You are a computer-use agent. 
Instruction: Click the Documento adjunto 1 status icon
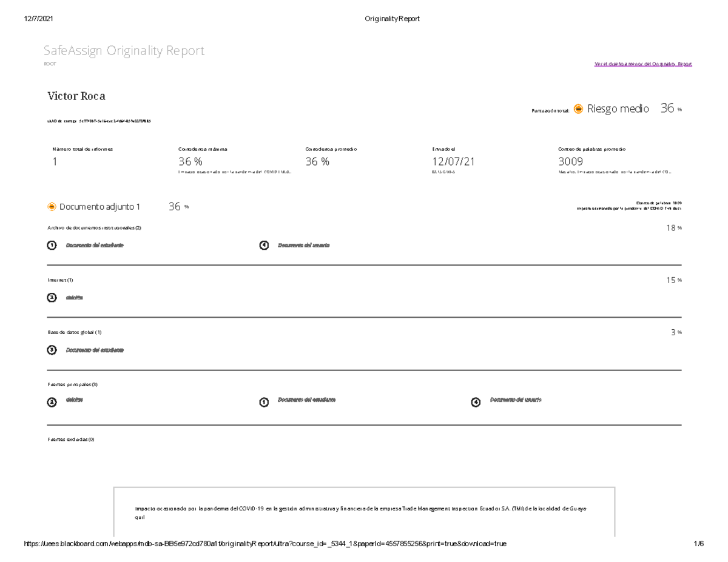52,207
